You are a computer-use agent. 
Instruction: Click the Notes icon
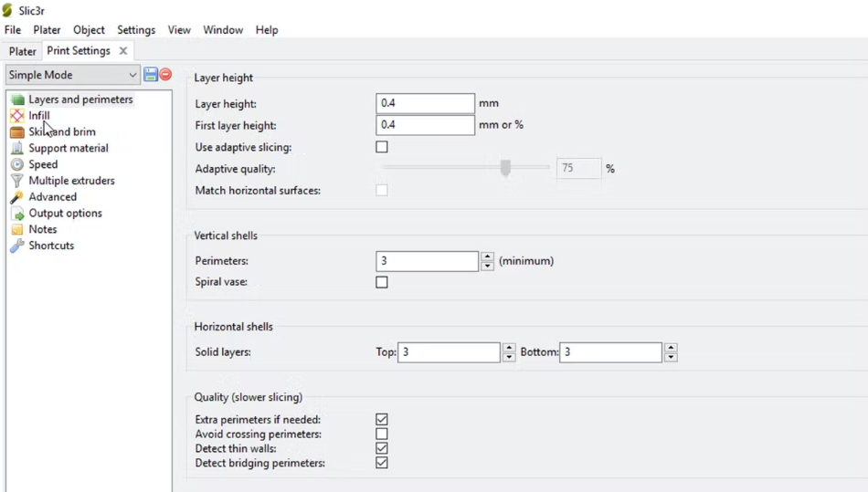point(17,229)
